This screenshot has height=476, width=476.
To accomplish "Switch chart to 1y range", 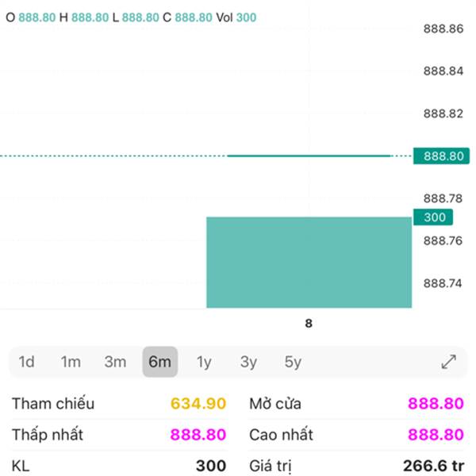I will click(x=204, y=363).
